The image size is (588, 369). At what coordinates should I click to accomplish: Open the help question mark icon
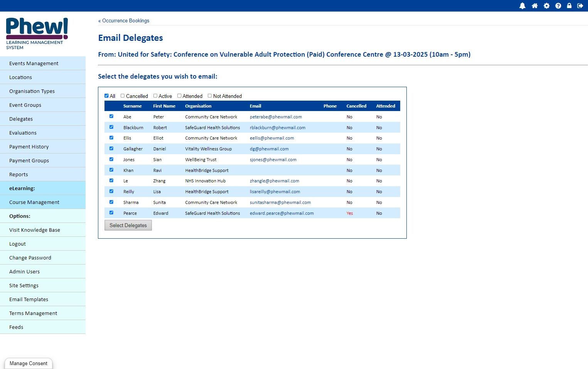[x=558, y=6]
